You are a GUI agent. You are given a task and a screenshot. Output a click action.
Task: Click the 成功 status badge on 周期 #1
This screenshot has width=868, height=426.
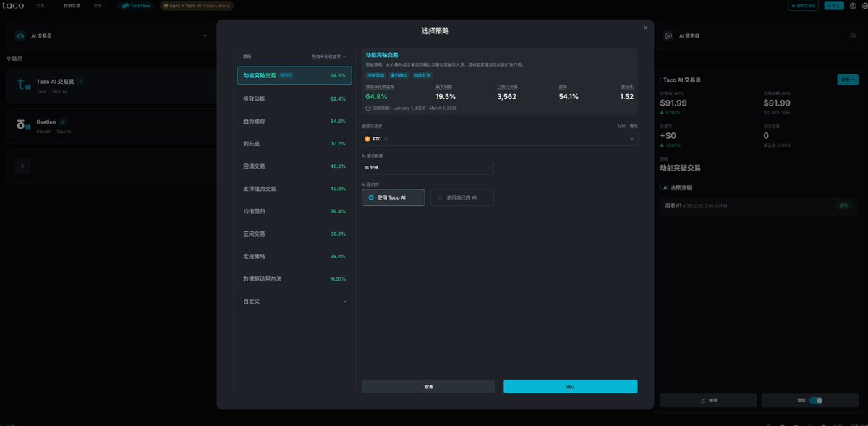point(844,205)
